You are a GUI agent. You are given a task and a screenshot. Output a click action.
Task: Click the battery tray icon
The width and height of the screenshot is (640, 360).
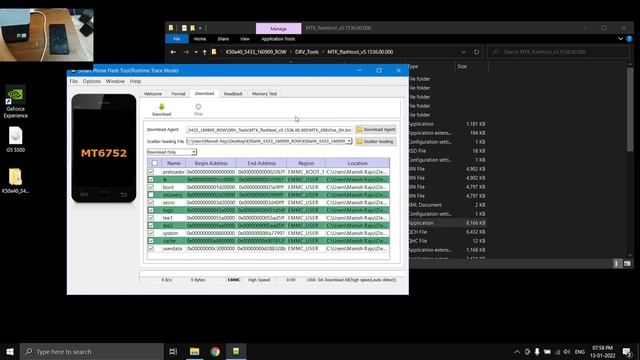547,351
